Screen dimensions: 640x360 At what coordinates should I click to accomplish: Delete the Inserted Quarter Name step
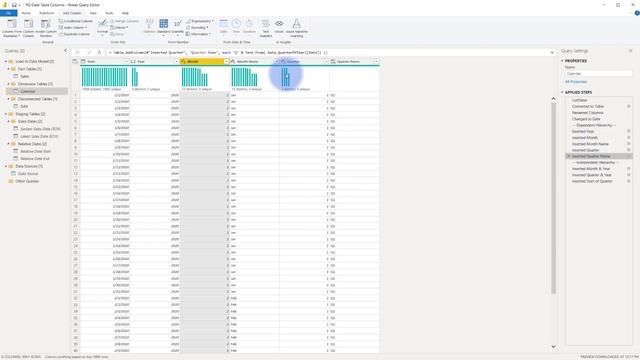[x=569, y=156]
